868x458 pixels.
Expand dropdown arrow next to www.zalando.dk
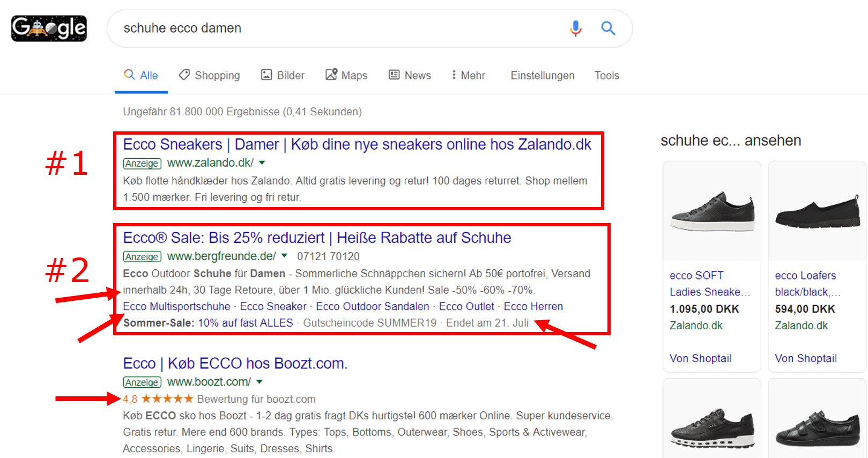(262, 163)
